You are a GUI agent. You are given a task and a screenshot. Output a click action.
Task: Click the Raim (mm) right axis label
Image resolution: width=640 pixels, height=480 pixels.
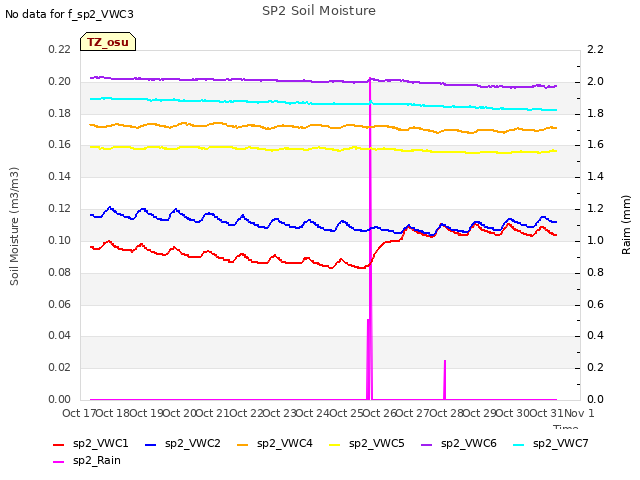click(626, 225)
